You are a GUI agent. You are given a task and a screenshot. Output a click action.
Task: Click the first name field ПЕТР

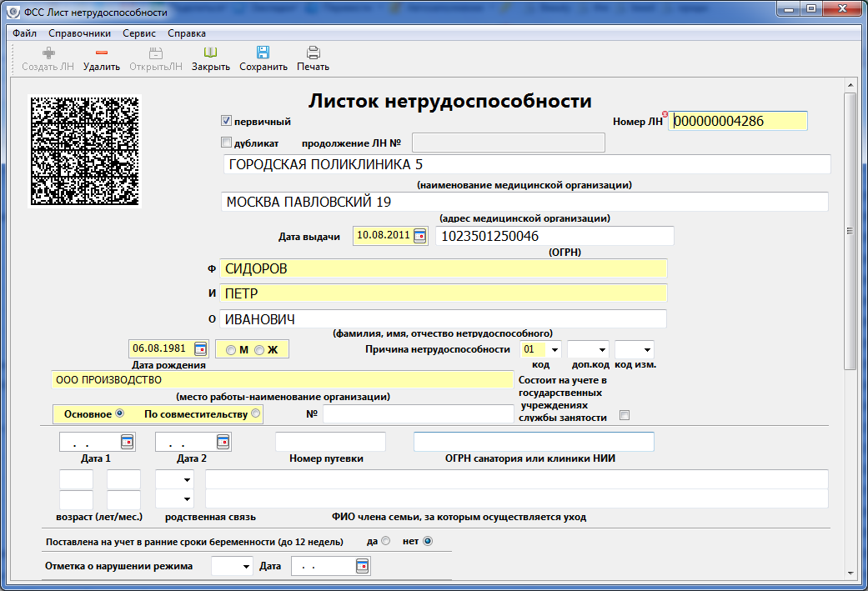[x=444, y=293]
